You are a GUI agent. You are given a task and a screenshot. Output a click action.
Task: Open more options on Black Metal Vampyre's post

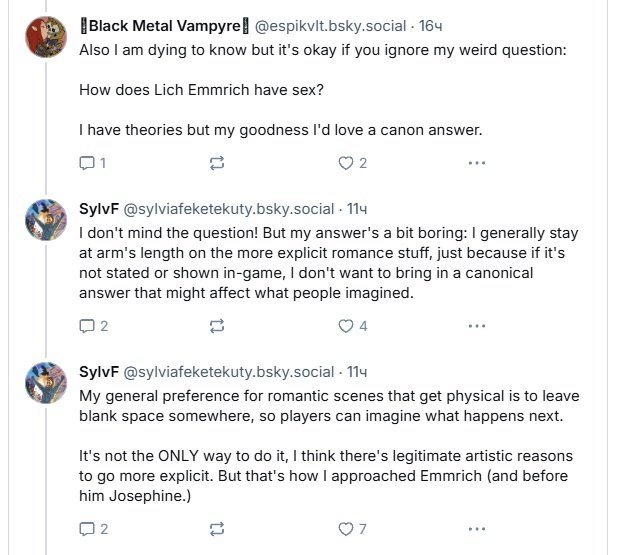tap(477, 163)
